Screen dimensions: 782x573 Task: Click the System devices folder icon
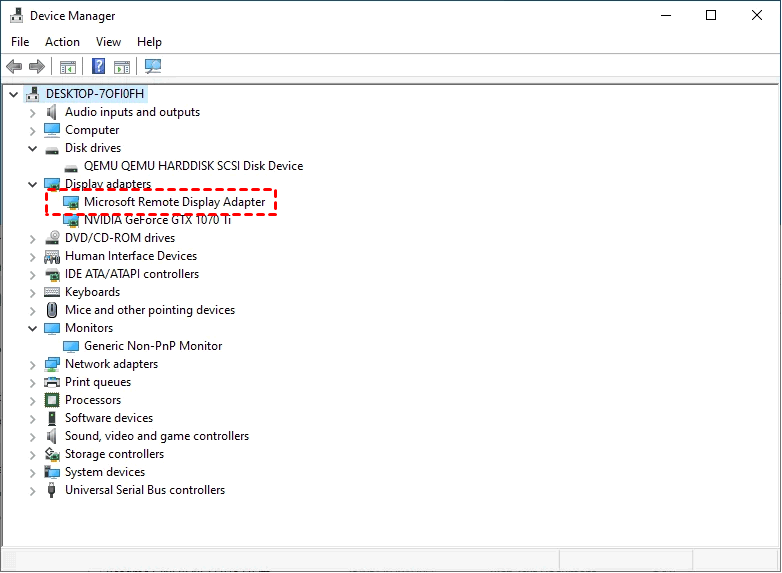[52, 472]
